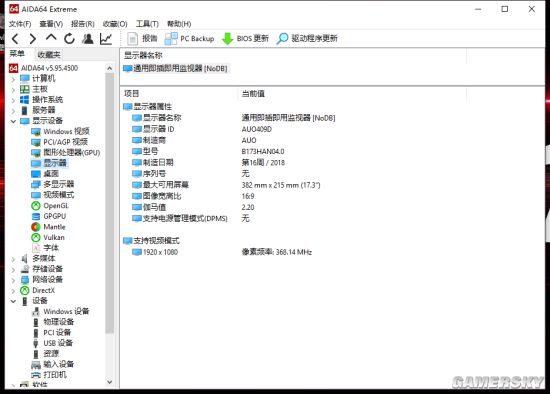Select OpenGL in the tree
The width and height of the screenshot is (550, 394).
click(56, 206)
